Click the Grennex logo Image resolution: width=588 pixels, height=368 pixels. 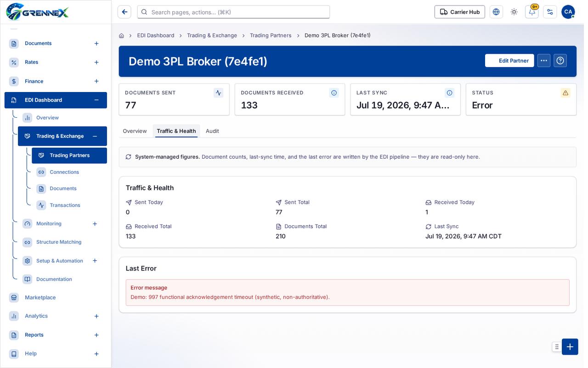[x=37, y=11]
